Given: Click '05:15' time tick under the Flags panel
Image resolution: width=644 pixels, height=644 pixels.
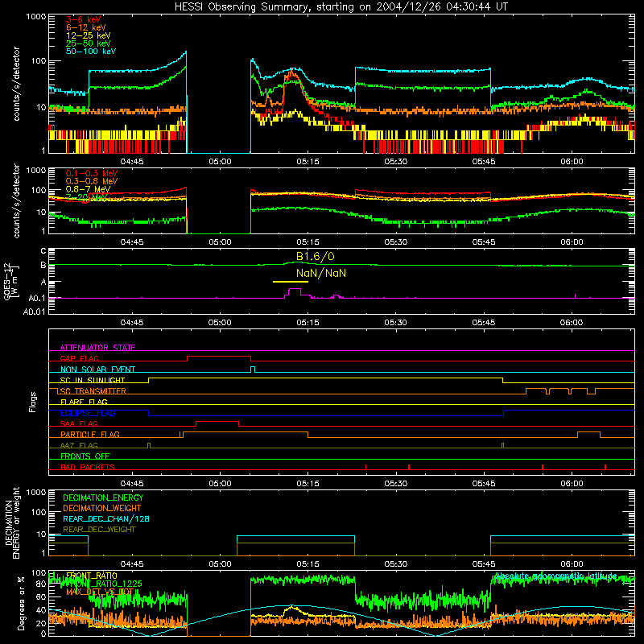Looking at the screenshot, I should click(308, 484).
